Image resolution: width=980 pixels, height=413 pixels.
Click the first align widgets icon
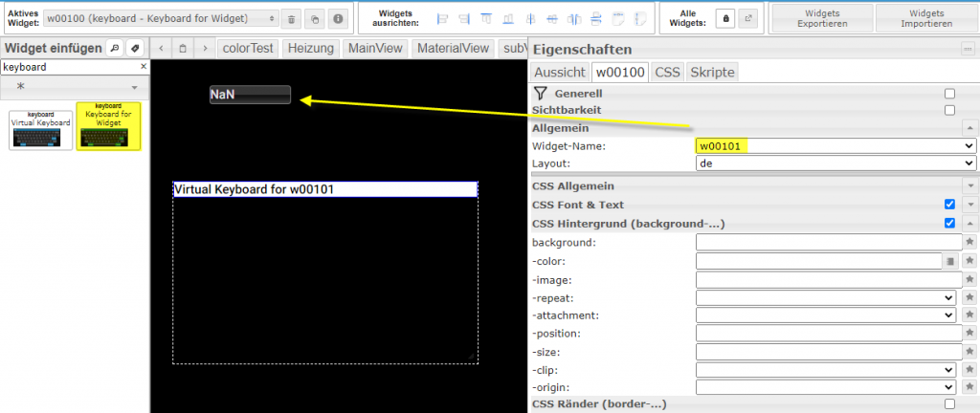coord(441,18)
